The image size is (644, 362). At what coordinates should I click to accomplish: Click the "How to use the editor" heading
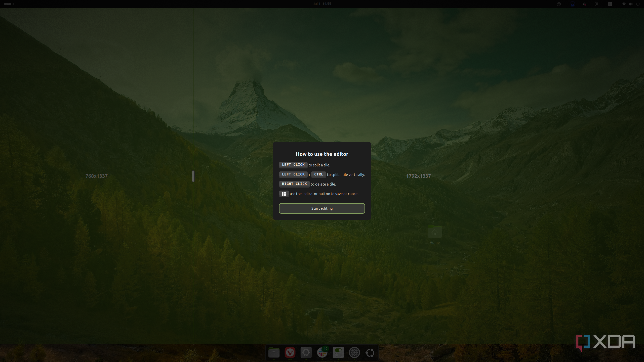click(x=322, y=154)
